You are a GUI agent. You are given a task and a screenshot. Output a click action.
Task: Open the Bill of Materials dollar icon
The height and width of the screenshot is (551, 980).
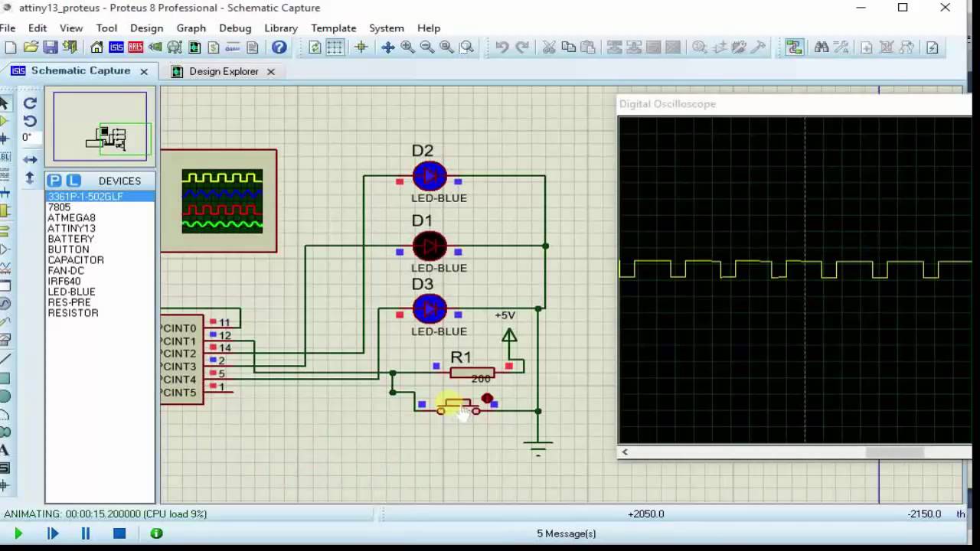[214, 47]
